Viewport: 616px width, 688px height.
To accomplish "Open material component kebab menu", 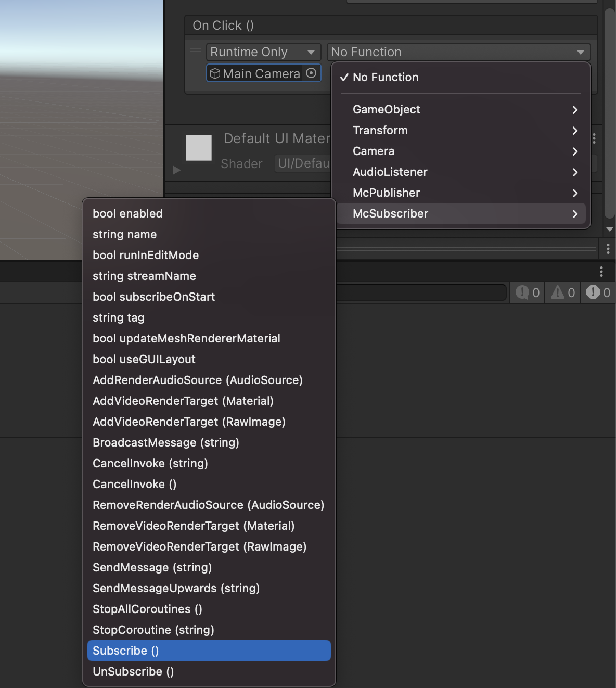I will coord(594,138).
